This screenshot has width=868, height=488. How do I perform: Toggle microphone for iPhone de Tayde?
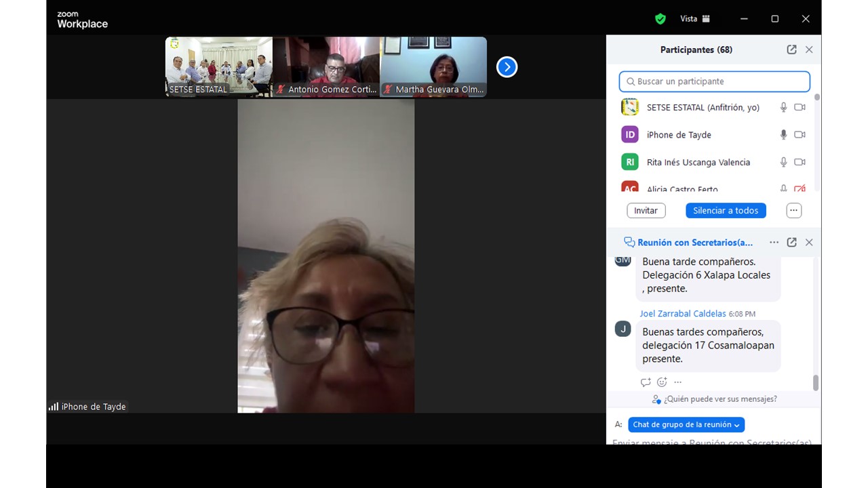pyautogui.click(x=783, y=135)
